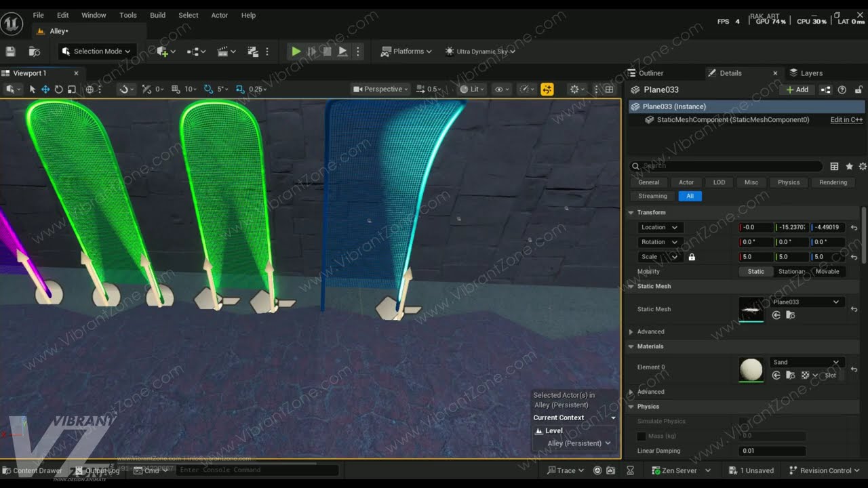Open grid snap size 10 dropdown
The image size is (868, 488).
tap(191, 89)
